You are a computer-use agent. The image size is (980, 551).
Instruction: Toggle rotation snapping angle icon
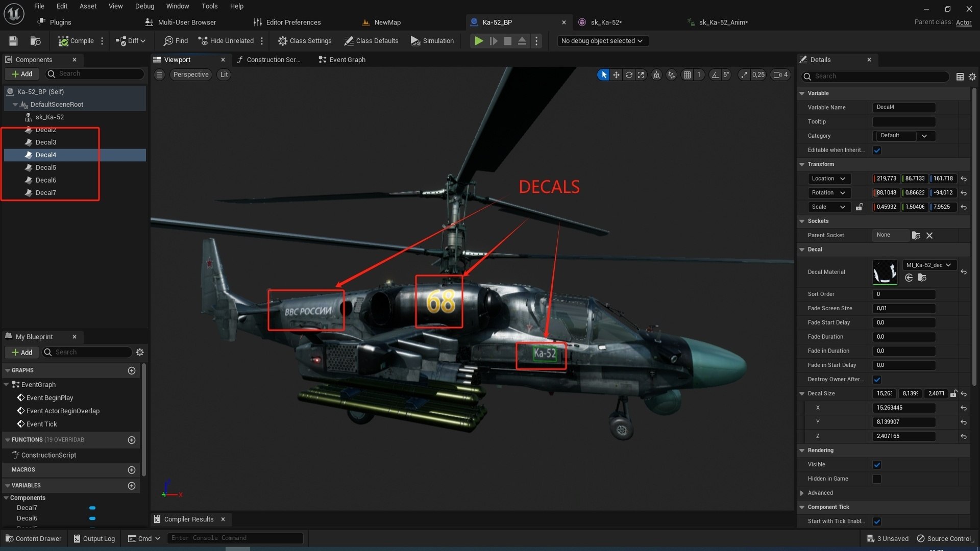pos(715,75)
